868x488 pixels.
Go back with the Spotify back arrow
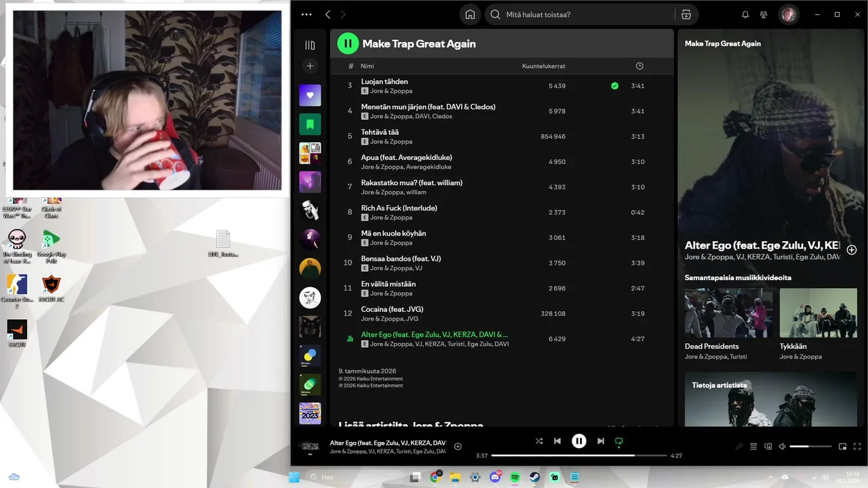(x=328, y=14)
